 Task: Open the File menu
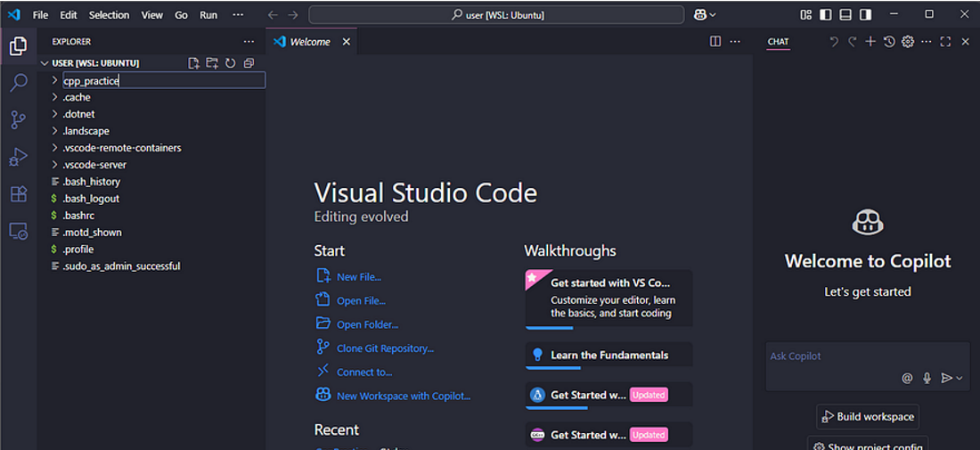[x=40, y=14]
